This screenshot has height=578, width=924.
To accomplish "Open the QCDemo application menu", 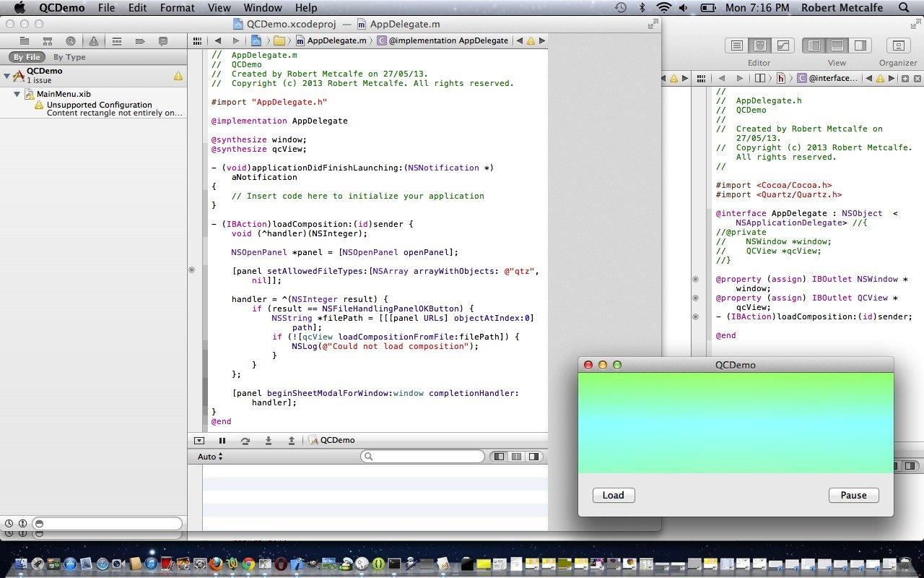I will click(x=61, y=8).
